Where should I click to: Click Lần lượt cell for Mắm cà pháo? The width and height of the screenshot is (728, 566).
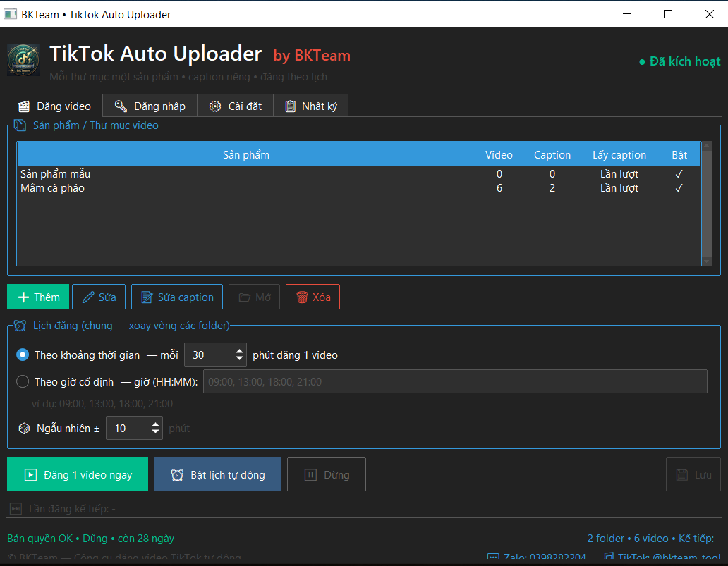click(619, 188)
